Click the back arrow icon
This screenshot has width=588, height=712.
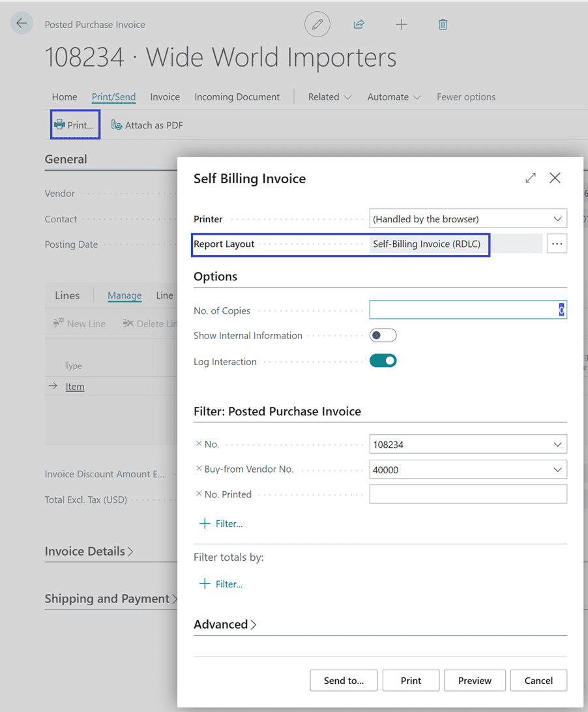click(22, 23)
